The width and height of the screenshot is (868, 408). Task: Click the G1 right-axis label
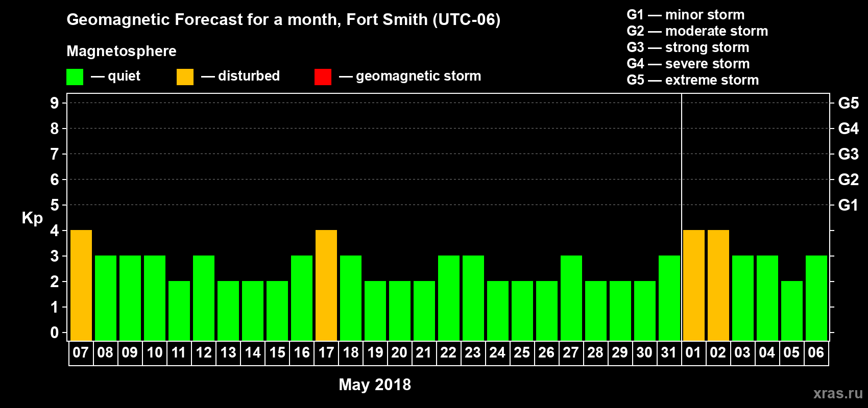point(849,205)
